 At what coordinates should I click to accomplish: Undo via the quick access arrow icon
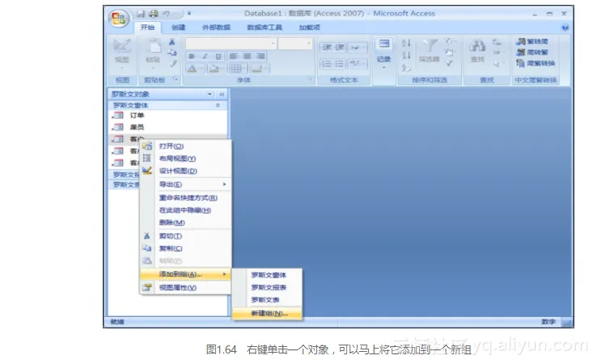pyautogui.click(x=167, y=14)
